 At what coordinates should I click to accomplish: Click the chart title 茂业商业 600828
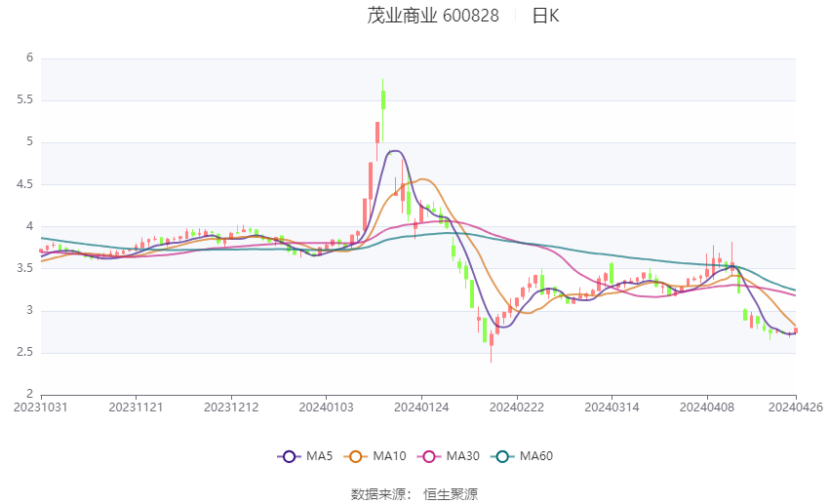coord(433,16)
